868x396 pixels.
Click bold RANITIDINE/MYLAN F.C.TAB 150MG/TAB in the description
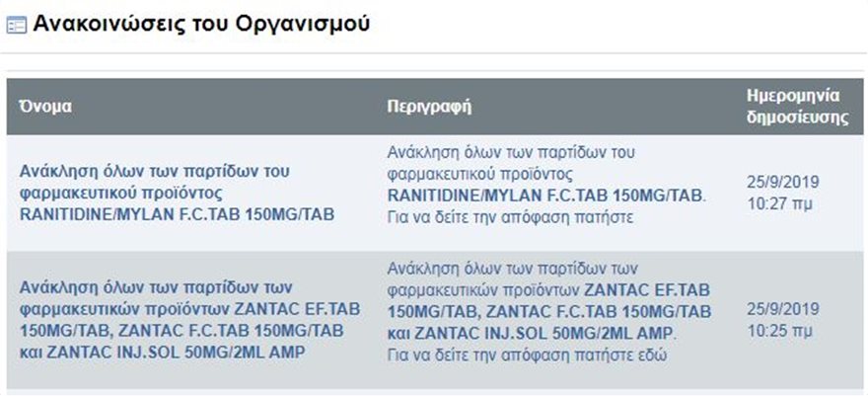pos(544,195)
